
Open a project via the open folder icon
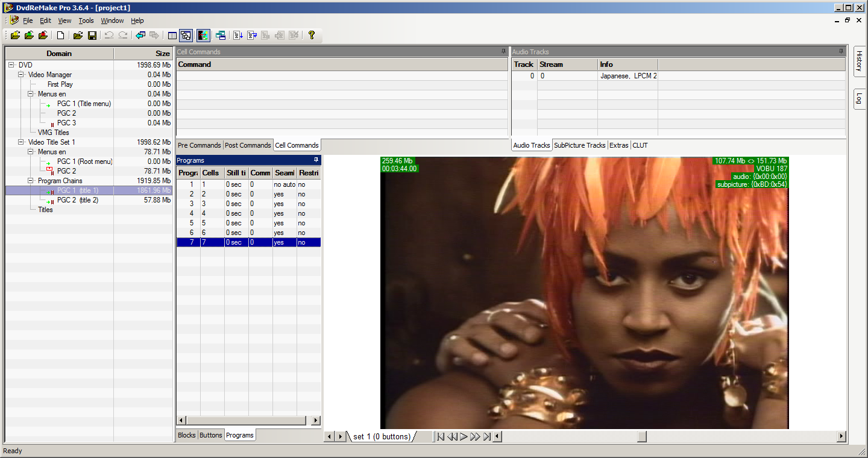click(x=78, y=36)
